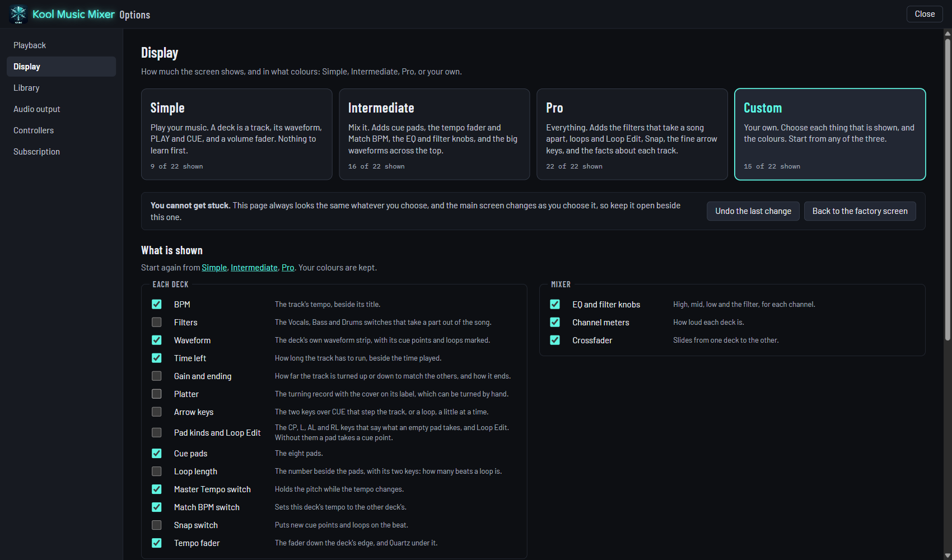Check the Snap switch box

click(x=157, y=525)
